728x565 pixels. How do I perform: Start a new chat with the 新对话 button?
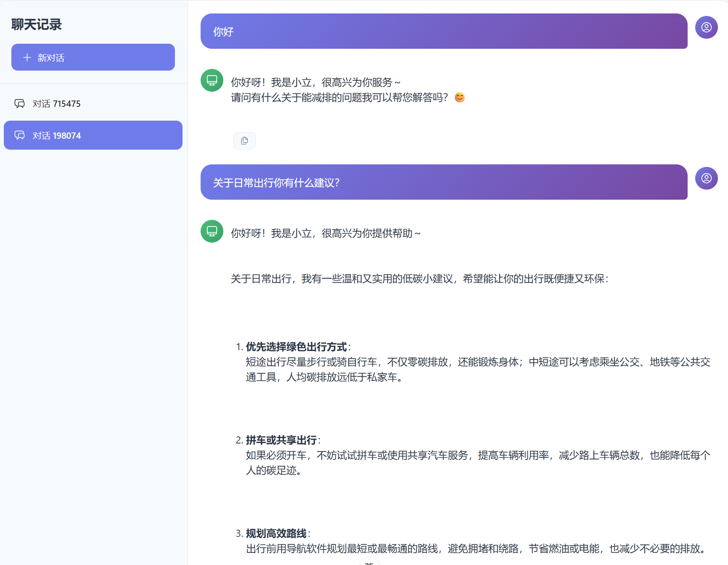pos(93,57)
